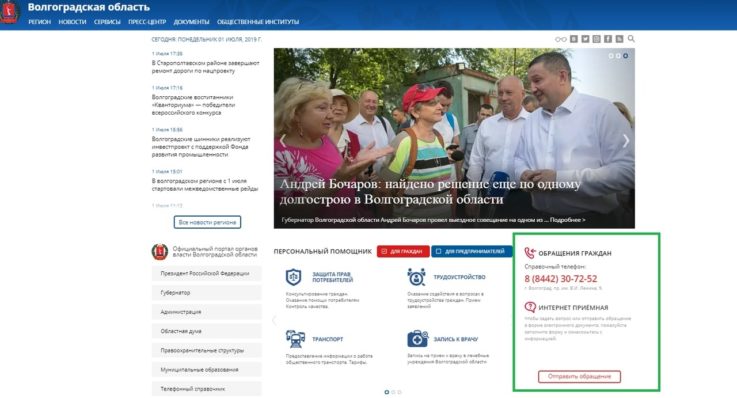Open the Instagram icon in header
The height and width of the screenshot is (398, 737).
click(x=596, y=39)
